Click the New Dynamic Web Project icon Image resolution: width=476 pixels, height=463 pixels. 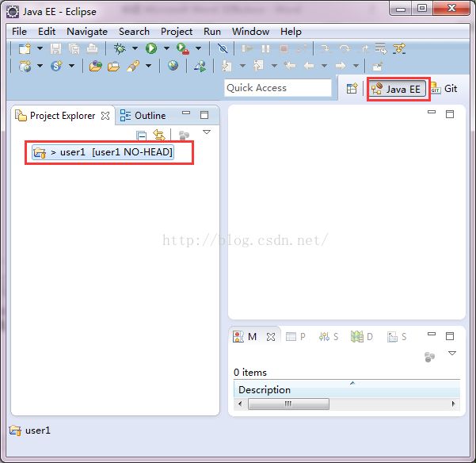(25, 66)
